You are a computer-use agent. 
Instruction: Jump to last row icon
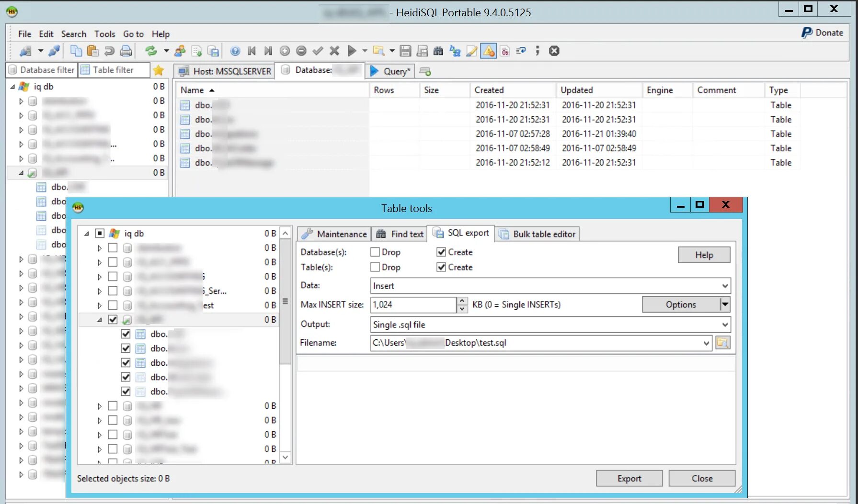[x=268, y=51]
